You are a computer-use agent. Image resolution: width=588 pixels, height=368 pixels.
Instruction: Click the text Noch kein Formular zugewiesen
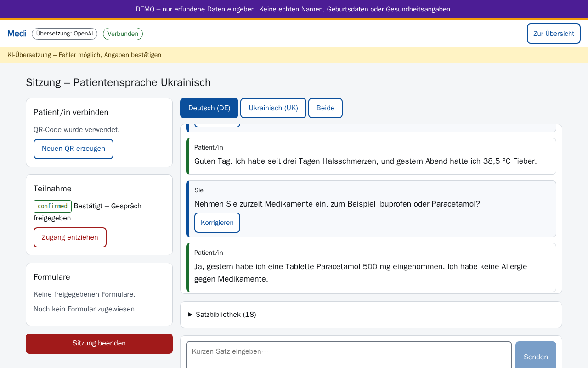[x=85, y=309]
